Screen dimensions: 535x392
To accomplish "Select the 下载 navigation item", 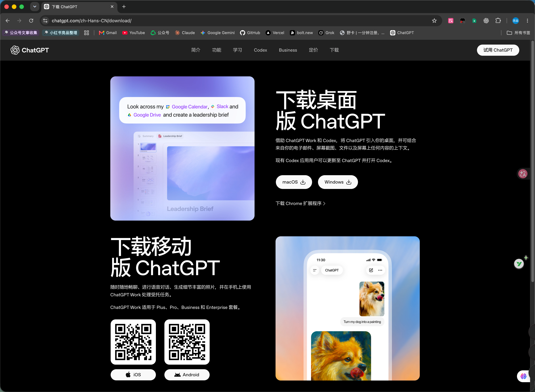I will tap(334, 50).
